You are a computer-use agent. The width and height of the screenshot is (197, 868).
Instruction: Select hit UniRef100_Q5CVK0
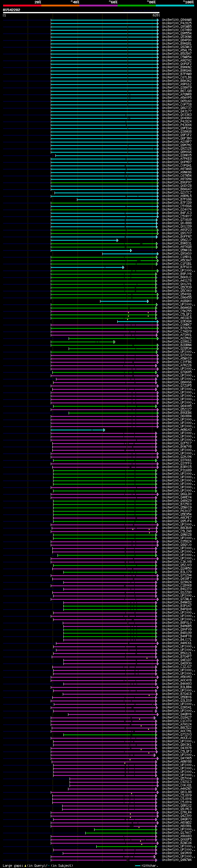[x=177, y=291]
